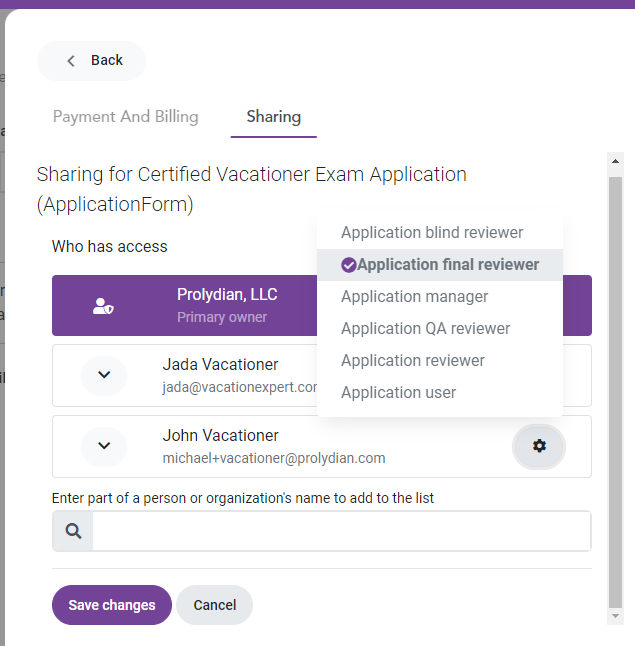The width and height of the screenshot is (635, 646).
Task: Click the scrollbar down arrow
Action: pos(615,616)
